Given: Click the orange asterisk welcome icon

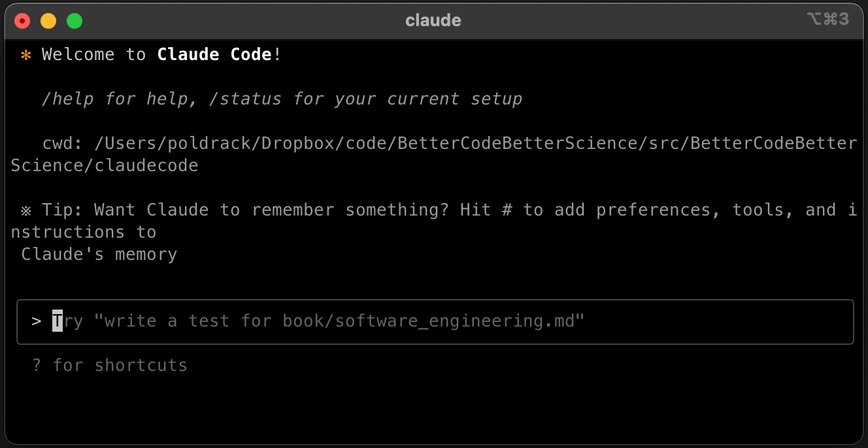Looking at the screenshot, I should click(x=25, y=55).
